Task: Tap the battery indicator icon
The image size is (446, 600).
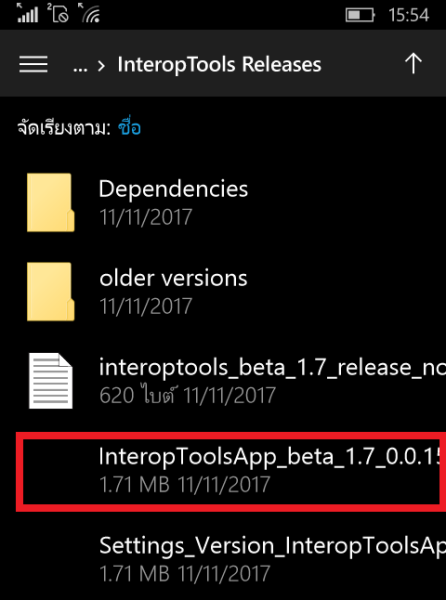Action: coord(360,15)
